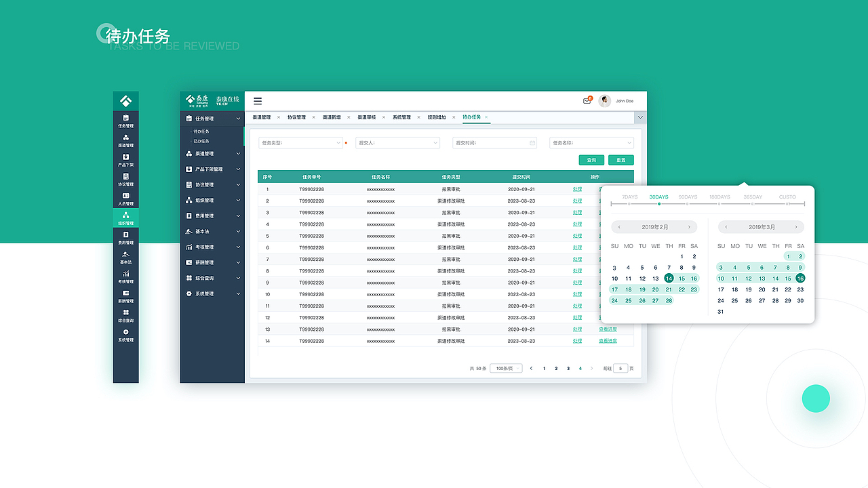
Task: Open 费用管理 in the narrow icon sidebar
Action: coord(125,237)
